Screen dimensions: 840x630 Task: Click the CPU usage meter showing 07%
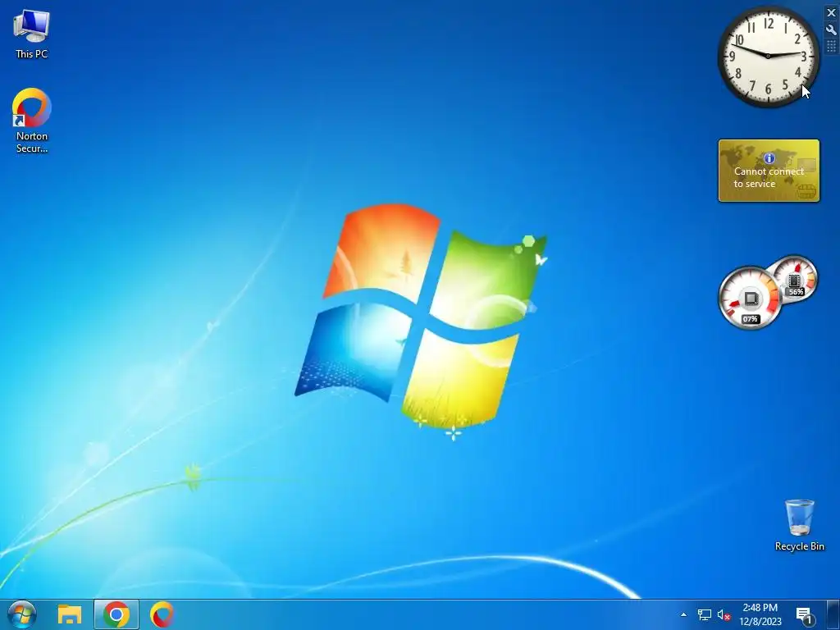[x=750, y=298]
